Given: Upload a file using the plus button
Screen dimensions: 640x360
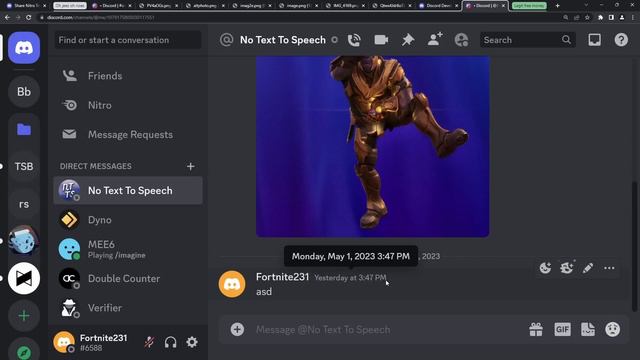Looking at the screenshot, I should pyautogui.click(x=237, y=329).
